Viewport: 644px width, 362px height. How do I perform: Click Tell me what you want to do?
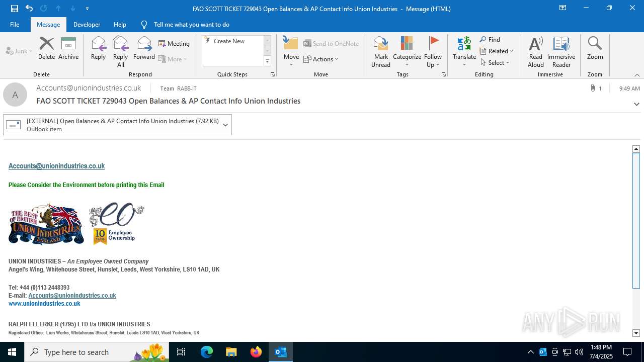192,25
